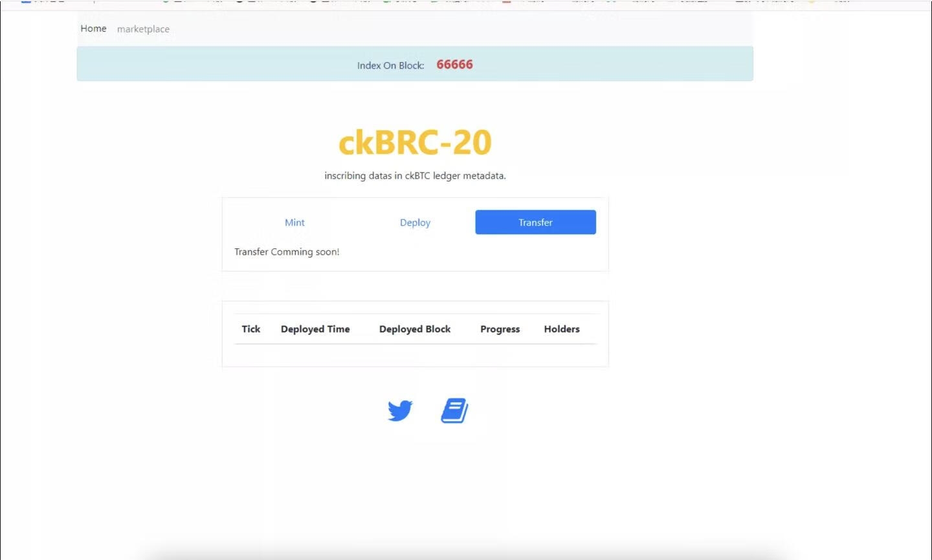This screenshot has width=932, height=560.
Task: Sort by the Tick column header
Action: [251, 329]
